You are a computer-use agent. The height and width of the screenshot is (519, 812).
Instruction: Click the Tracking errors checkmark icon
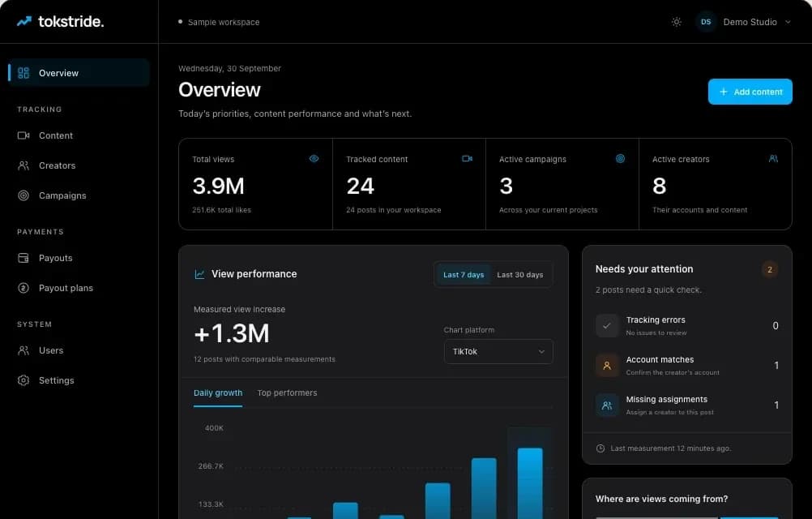coord(607,326)
